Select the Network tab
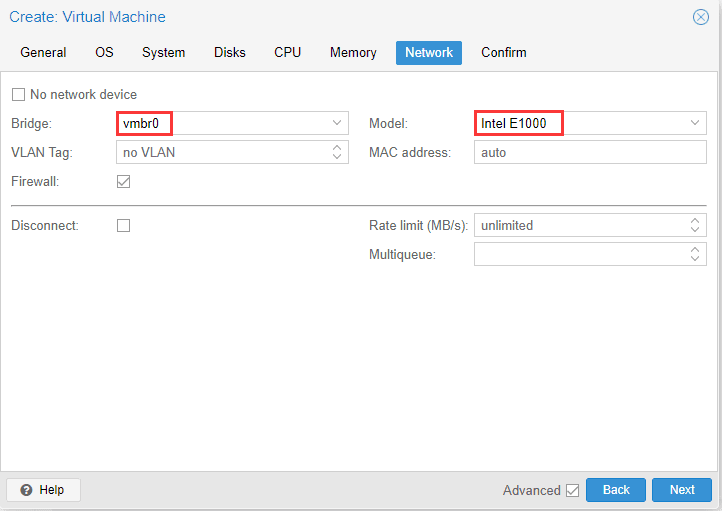 coord(429,52)
